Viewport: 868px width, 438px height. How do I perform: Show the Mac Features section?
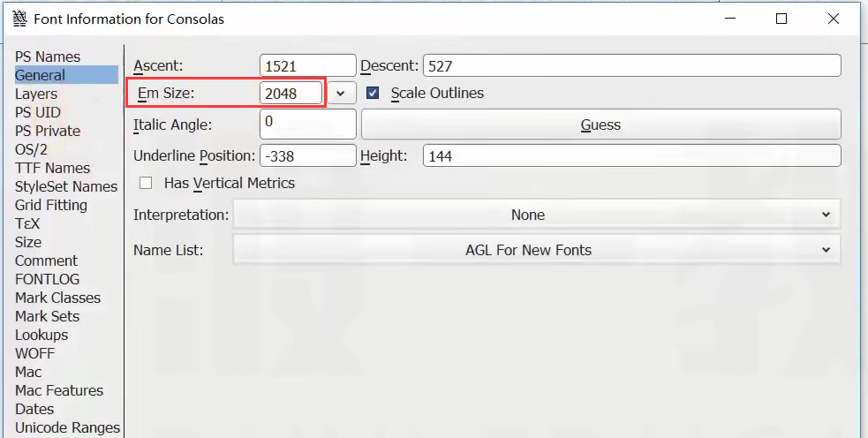coord(58,390)
